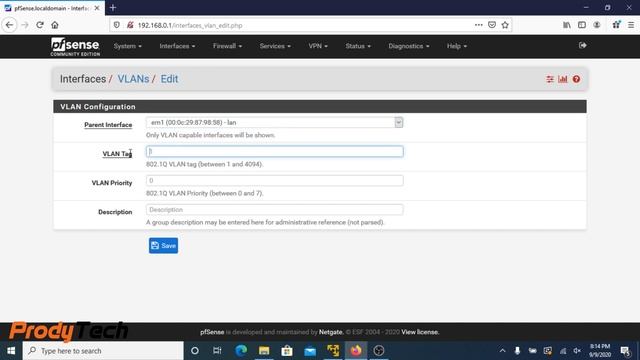This screenshot has width=640, height=360.
Task: Open the related status chart icon
Action: coord(563,79)
